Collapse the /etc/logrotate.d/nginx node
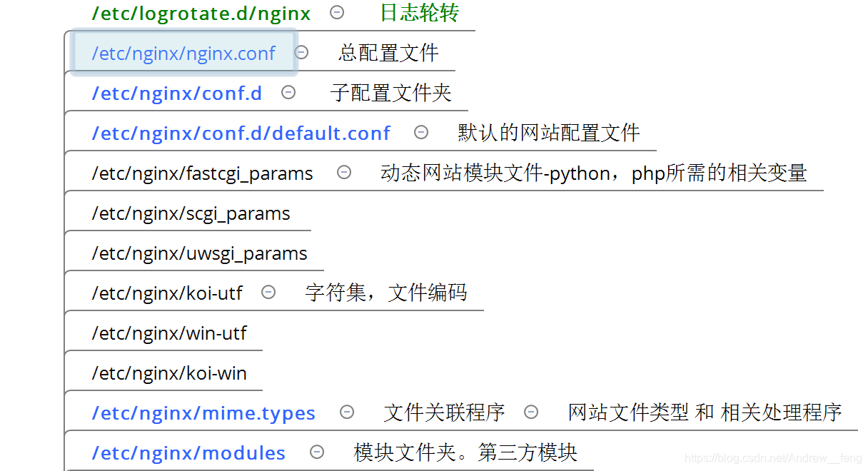The image size is (868, 471). coord(337,12)
